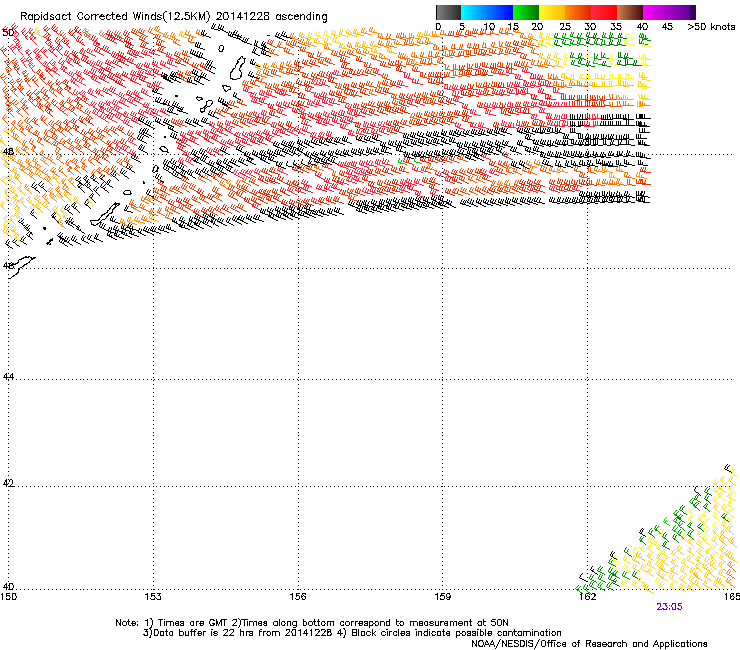The image size is (740, 650).
Task: Click the dark purple >50 knots swatch
Action: click(x=692, y=12)
